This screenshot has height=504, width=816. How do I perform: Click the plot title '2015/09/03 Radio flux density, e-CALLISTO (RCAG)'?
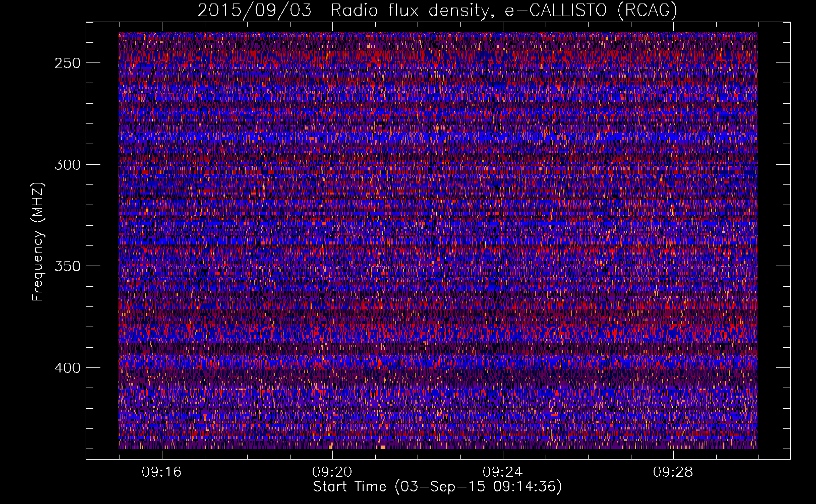point(437,11)
